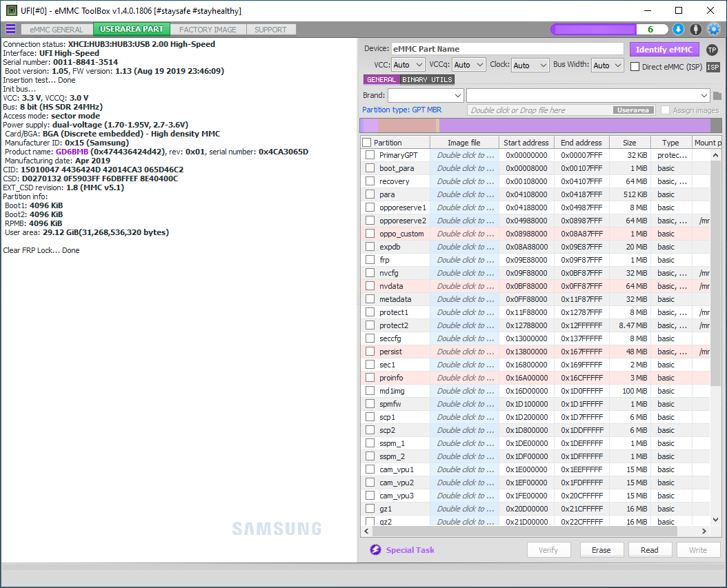The width and height of the screenshot is (727, 588).
Task: Click the dark round info icon
Action: [x=695, y=29]
